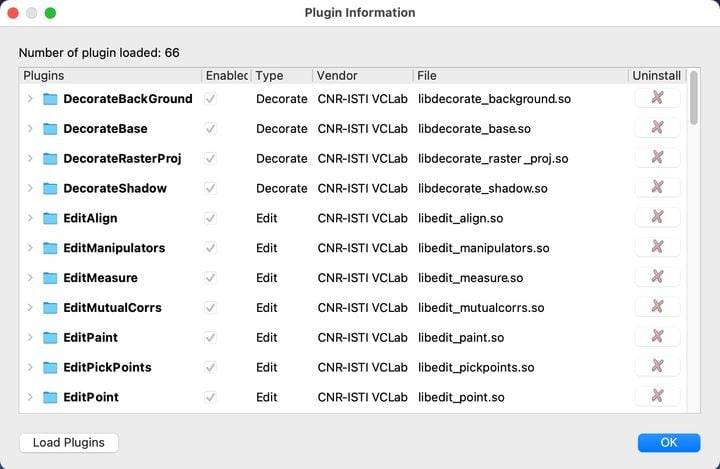Click the uninstall icon for DecorateBackGround

pyautogui.click(x=657, y=98)
